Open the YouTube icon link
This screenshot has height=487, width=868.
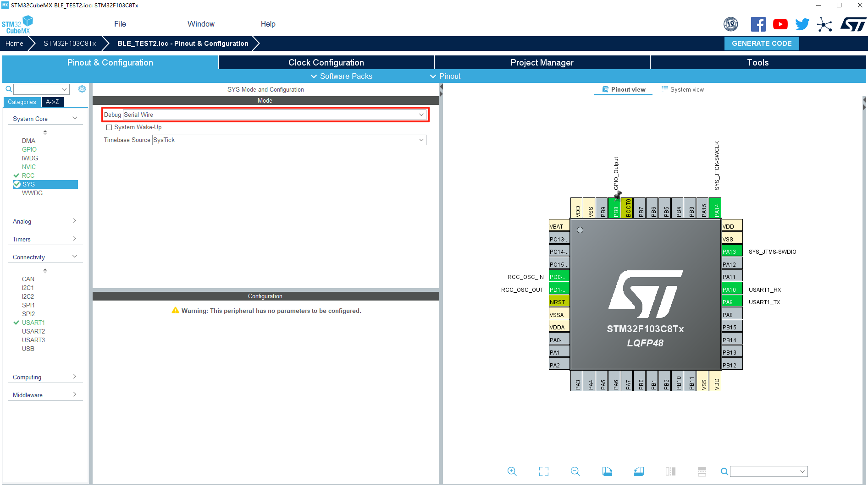[x=780, y=24]
